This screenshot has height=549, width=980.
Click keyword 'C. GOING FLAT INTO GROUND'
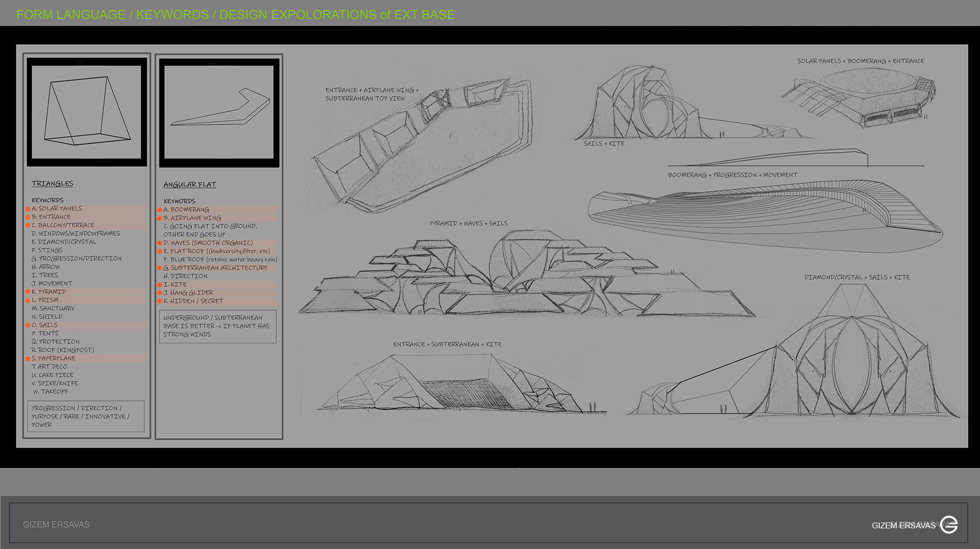[x=210, y=231]
